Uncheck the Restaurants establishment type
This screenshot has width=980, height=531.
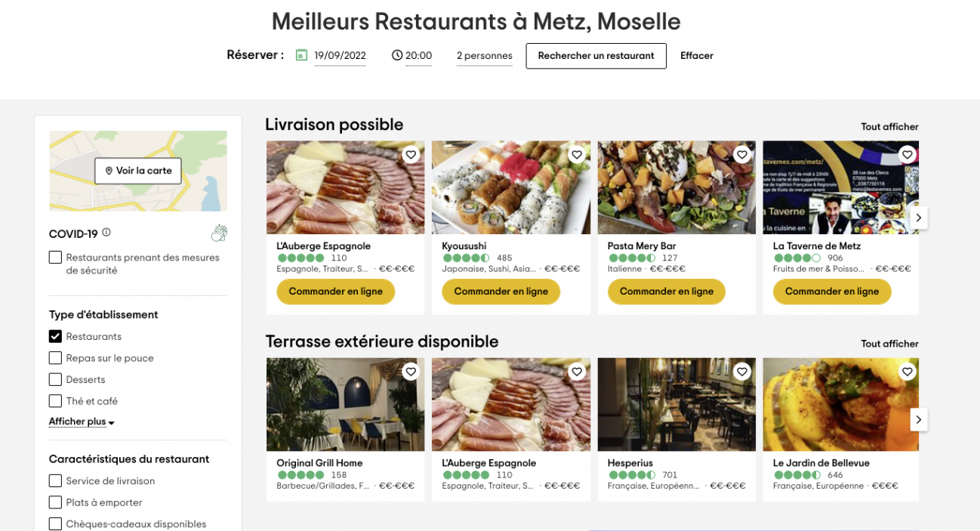pos(55,336)
